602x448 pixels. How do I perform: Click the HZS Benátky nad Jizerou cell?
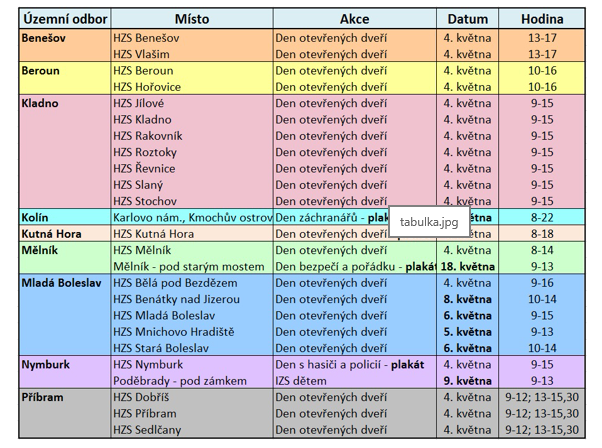192,299
